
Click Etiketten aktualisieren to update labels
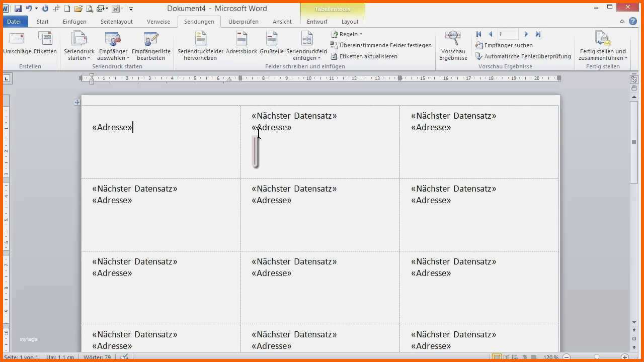tap(368, 56)
